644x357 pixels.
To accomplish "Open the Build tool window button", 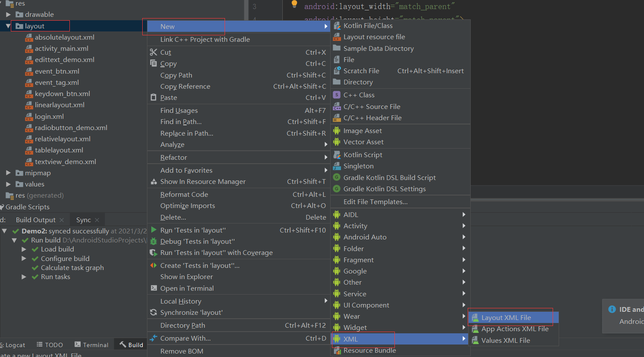I will (131, 345).
